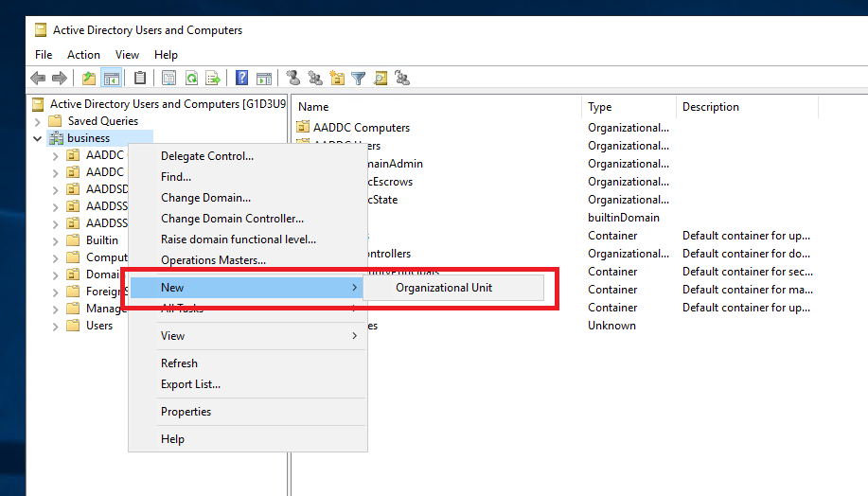Click the app icon in the title bar
The image size is (868, 496).
[41, 30]
